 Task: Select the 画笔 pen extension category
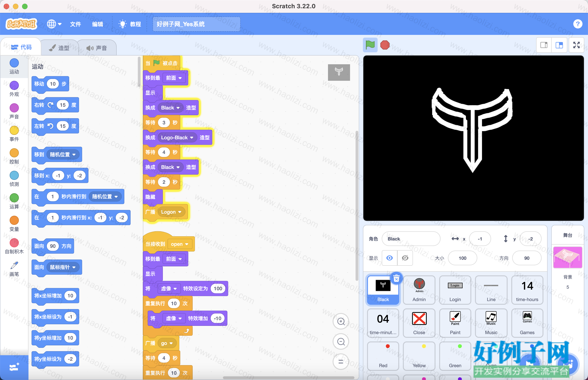point(14,269)
